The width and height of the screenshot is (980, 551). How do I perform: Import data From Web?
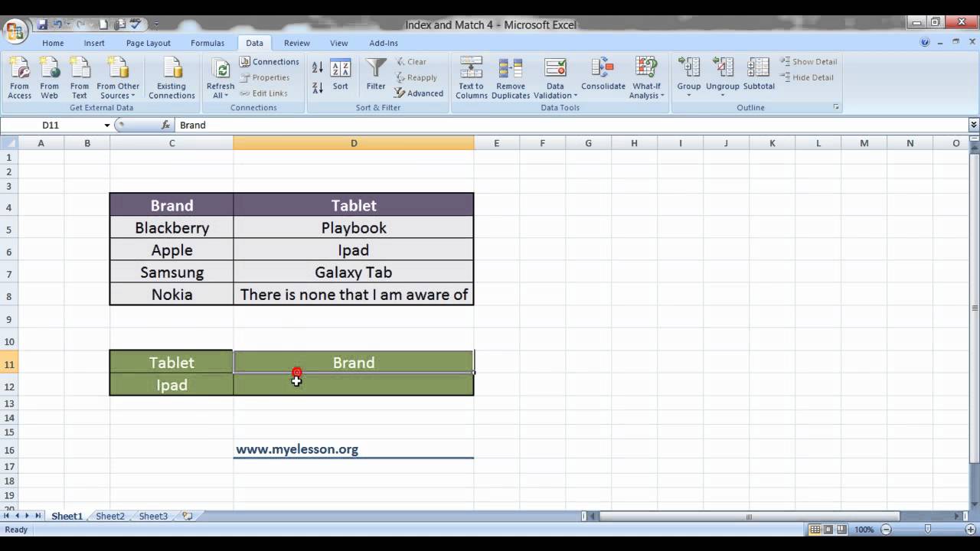click(49, 78)
